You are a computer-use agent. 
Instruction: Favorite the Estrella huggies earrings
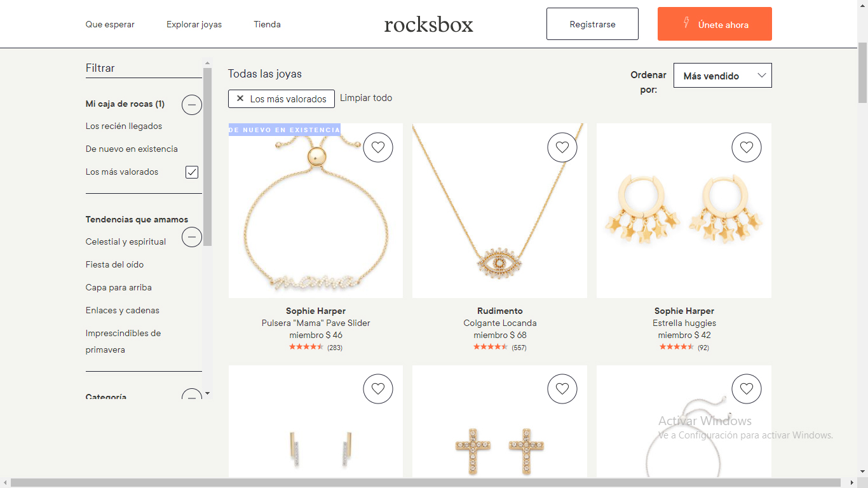747,147
